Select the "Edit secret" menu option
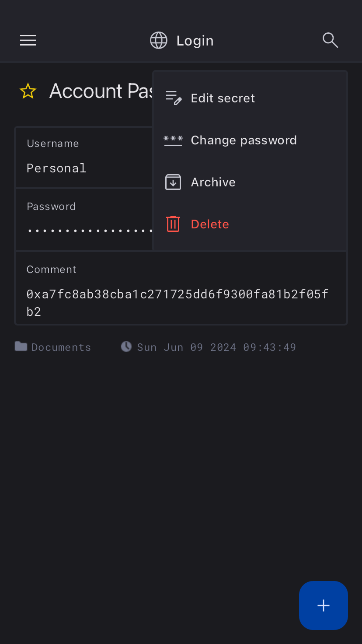This screenshot has height=644, width=362. coord(223,98)
